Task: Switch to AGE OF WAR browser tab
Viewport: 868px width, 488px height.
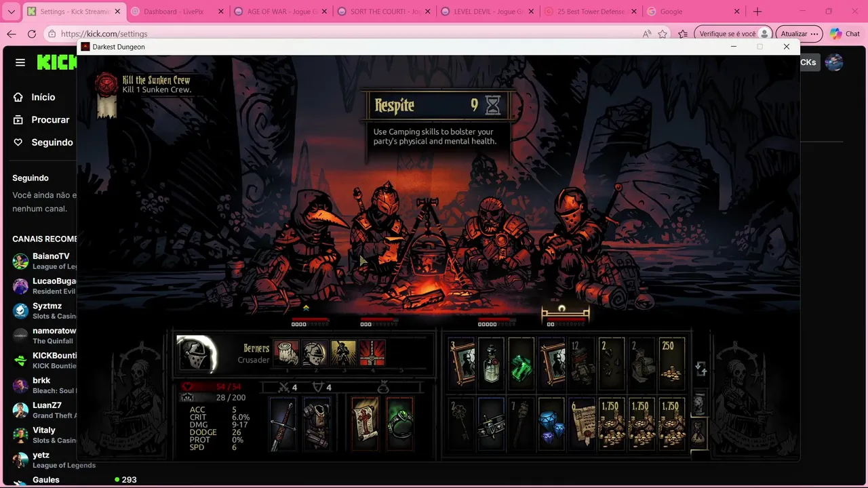Action: [279, 12]
